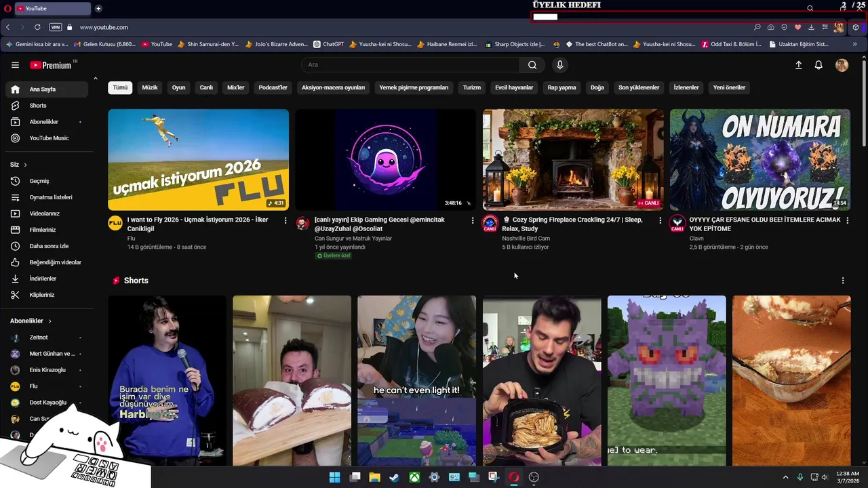Select the Müzik filter chip
The width and height of the screenshot is (868, 488).
150,87
